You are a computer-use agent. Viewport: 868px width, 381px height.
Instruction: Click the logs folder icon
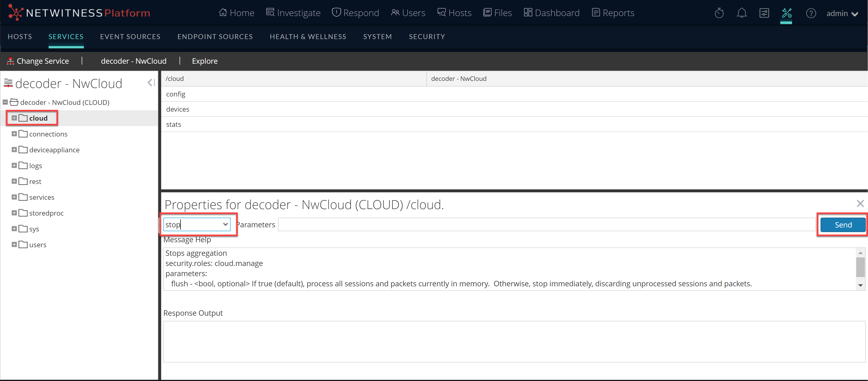[x=23, y=165]
